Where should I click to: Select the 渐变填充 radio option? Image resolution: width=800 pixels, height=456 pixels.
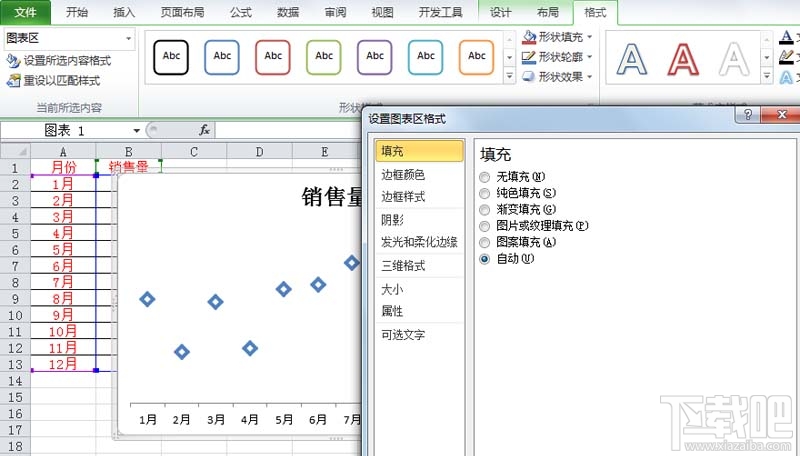click(x=484, y=210)
